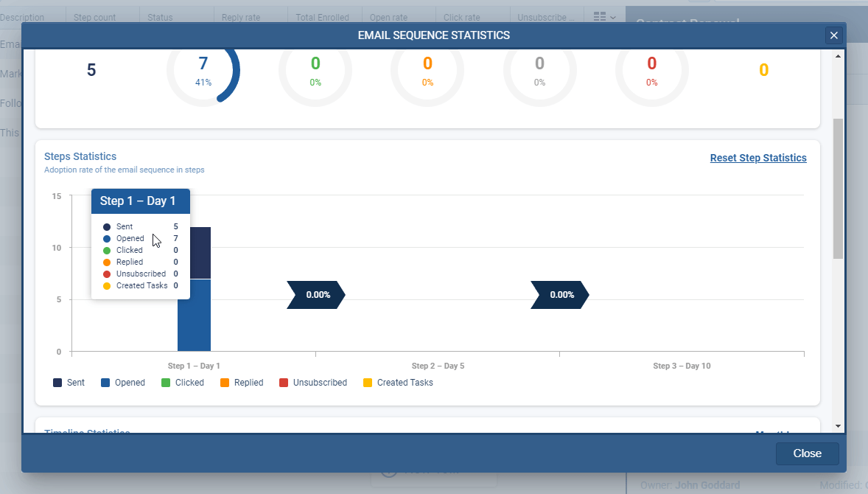Image resolution: width=868 pixels, height=494 pixels.
Task: Click the Description column header
Action: [x=24, y=16]
